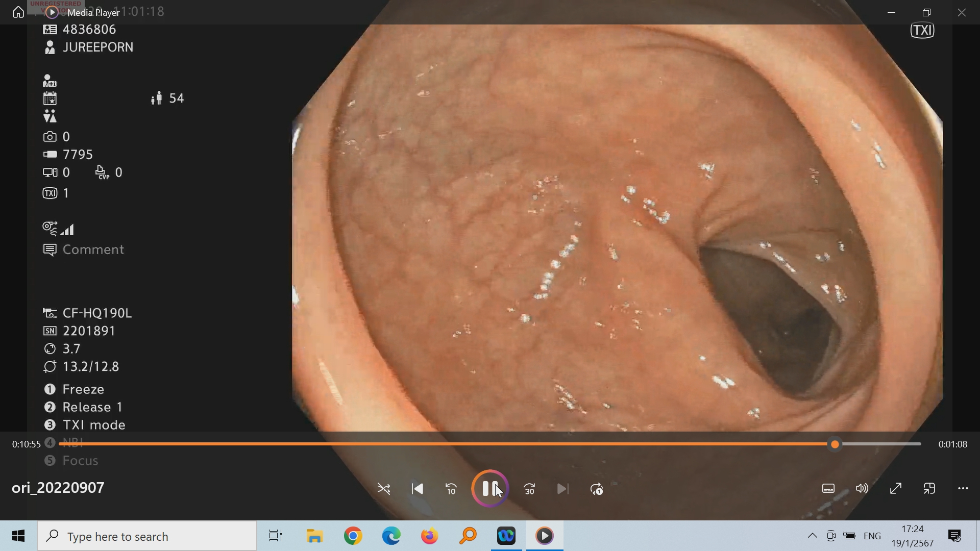The image size is (980, 551).
Task: Skip back 10 seconds
Action: click(x=451, y=489)
